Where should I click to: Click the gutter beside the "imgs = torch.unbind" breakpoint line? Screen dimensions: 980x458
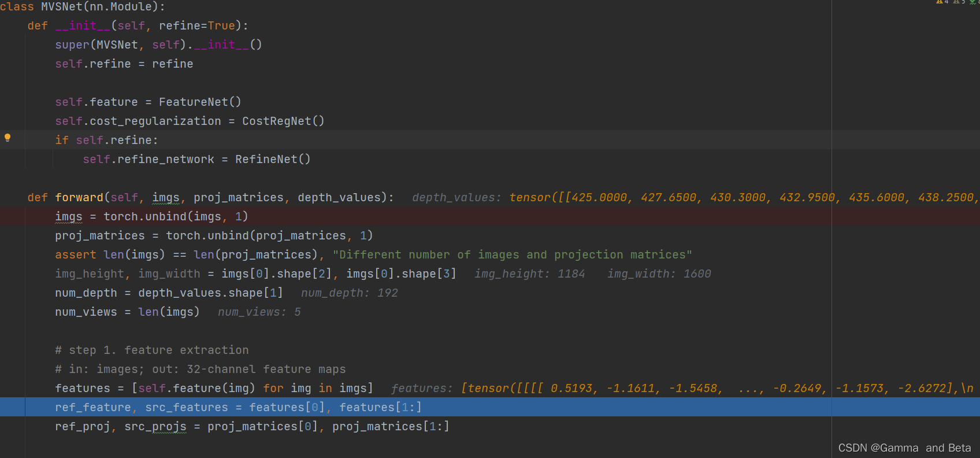pyautogui.click(x=12, y=216)
